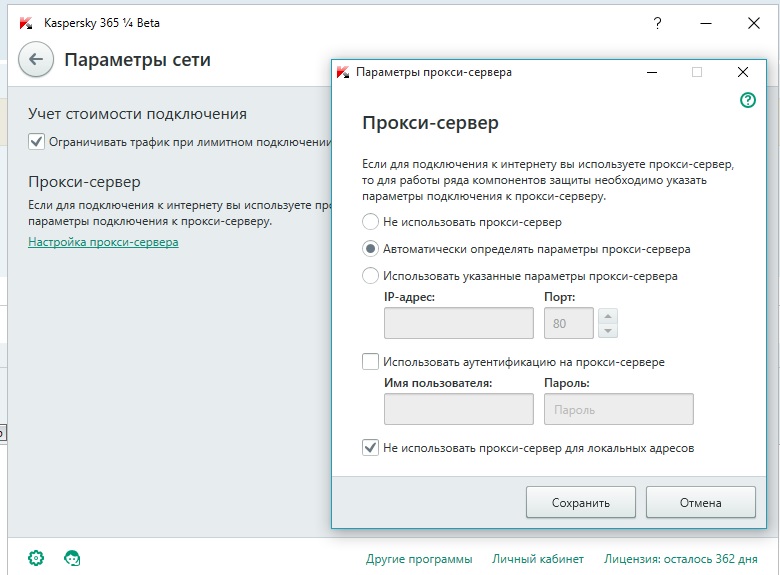Open settings via the green gear icon
780x575 pixels.
(x=36, y=558)
